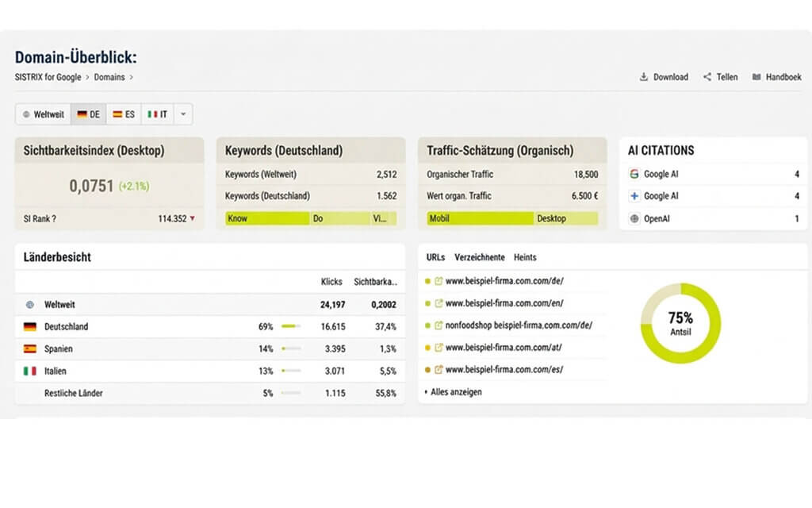The height and width of the screenshot is (508, 812).
Task: Open external link icon for /es/ URL
Action: pyautogui.click(x=439, y=370)
